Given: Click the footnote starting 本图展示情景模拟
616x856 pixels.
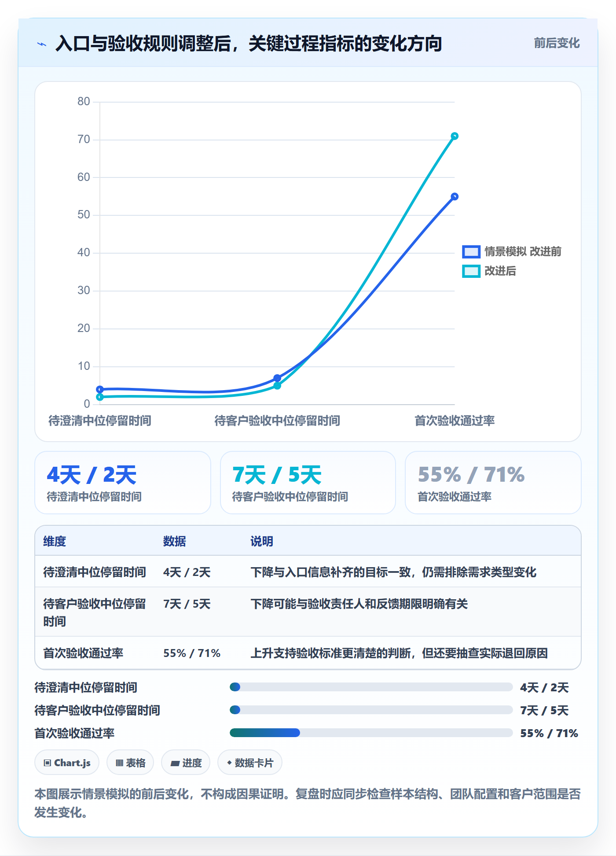Looking at the screenshot, I should 308,803.
